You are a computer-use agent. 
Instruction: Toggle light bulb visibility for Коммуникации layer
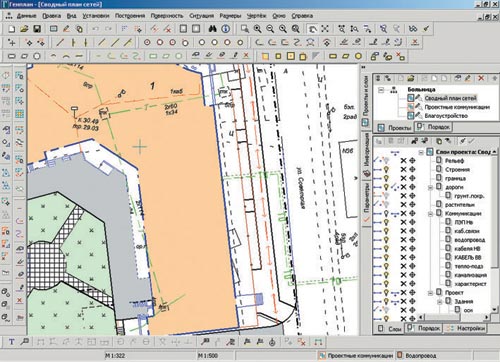click(386, 213)
